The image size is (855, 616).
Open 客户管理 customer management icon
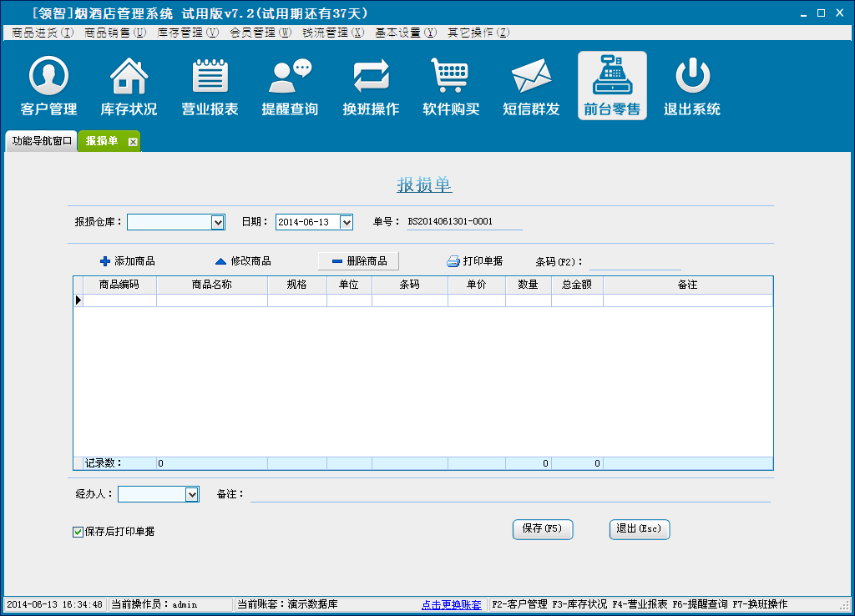click(48, 77)
